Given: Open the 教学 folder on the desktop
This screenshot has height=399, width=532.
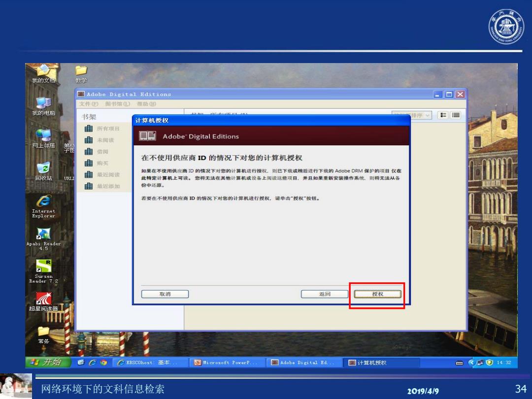Looking at the screenshot, I should (81, 74).
